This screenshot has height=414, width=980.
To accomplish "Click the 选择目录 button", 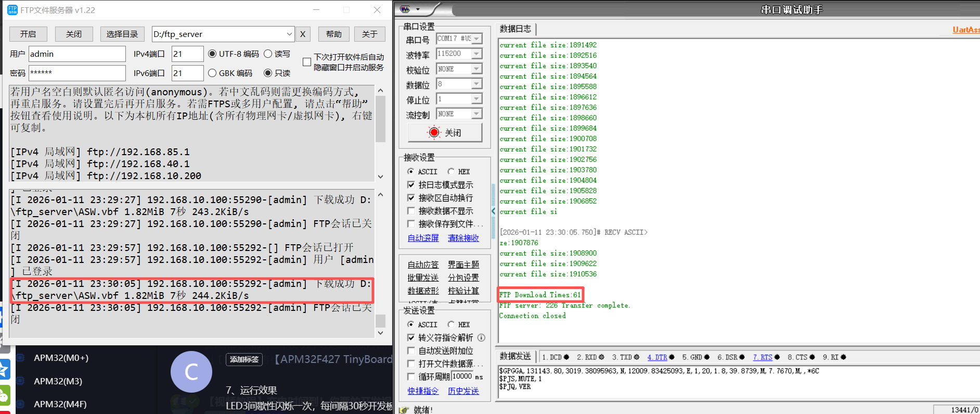I will pyautogui.click(x=122, y=34).
